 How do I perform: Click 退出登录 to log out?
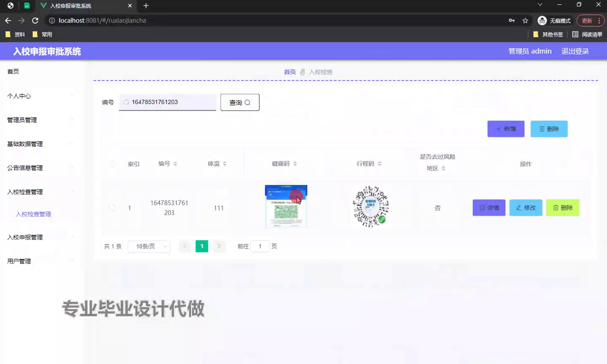coord(575,51)
